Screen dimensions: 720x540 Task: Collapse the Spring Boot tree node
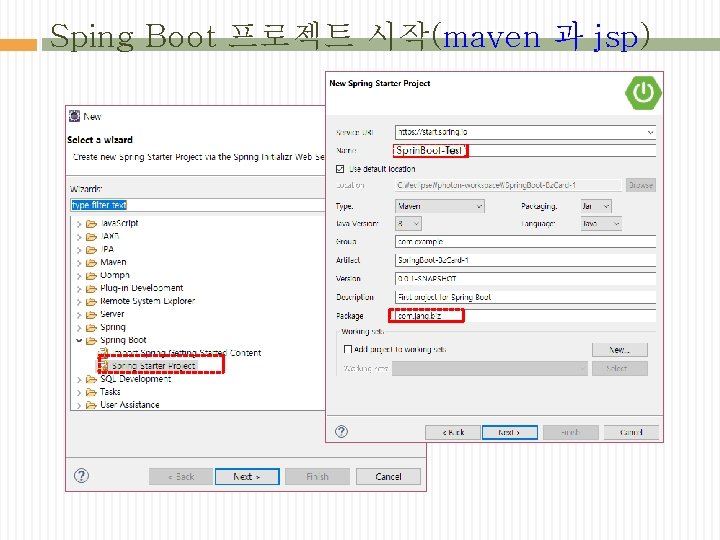click(79, 341)
